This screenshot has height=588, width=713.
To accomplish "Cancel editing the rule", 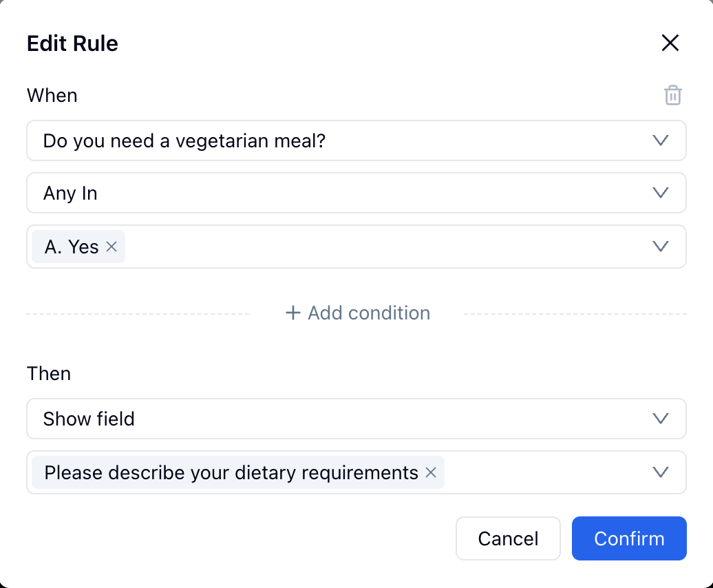I will click(508, 538).
